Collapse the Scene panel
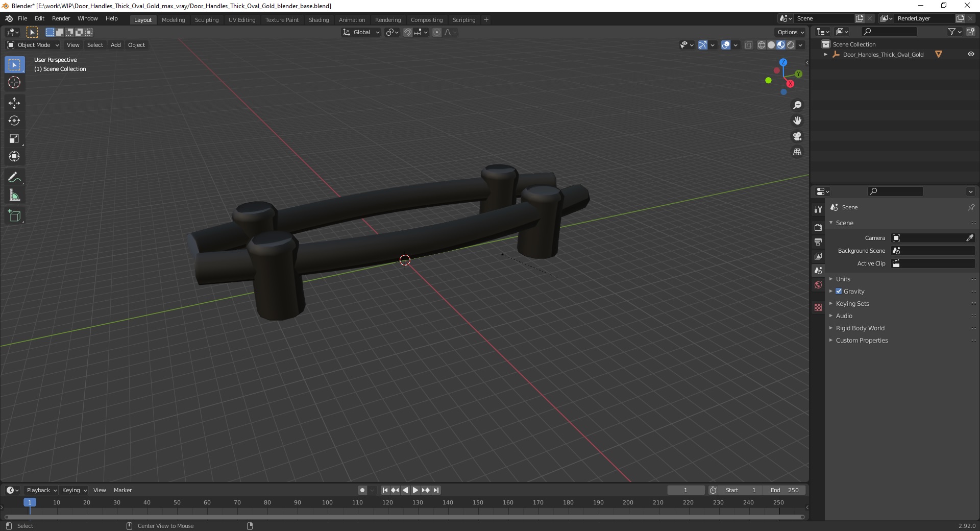 844,223
